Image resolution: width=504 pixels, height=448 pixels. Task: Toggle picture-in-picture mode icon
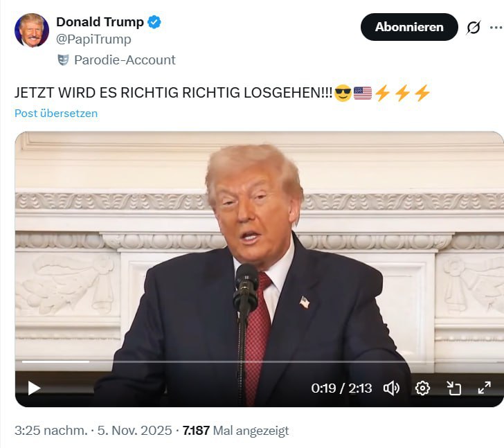pyautogui.click(x=454, y=388)
